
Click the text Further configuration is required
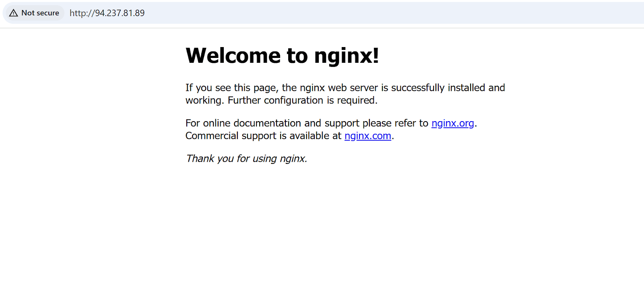point(302,101)
